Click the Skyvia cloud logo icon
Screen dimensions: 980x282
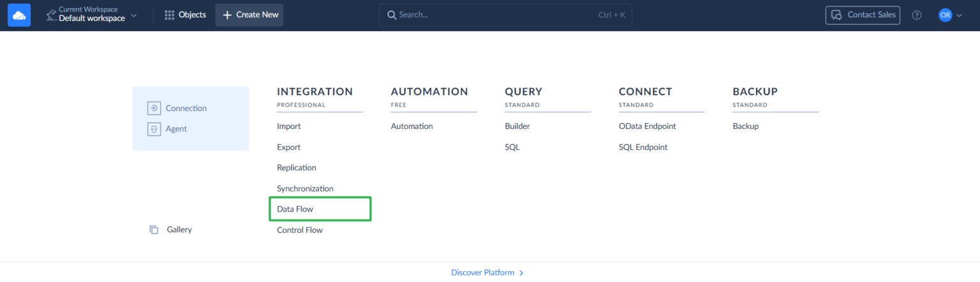[19, 15]
